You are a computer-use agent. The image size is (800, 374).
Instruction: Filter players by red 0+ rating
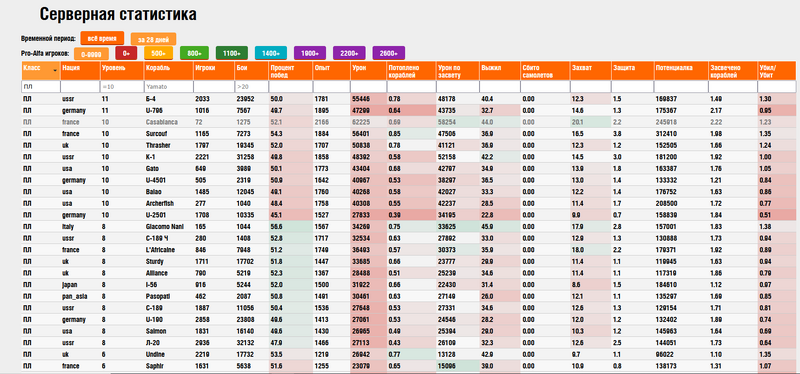126,53
